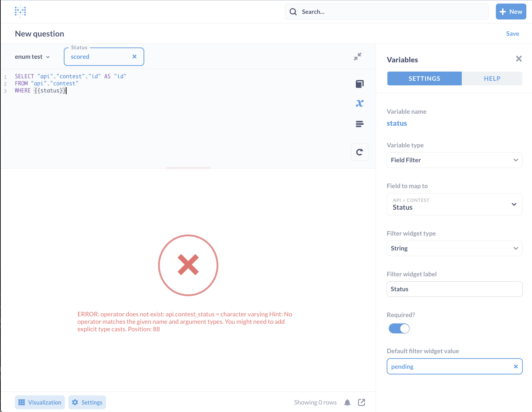Click the Metabase logo top left
Screen dimensions: 532x412
pyautogui.click(x=20, y=11)
